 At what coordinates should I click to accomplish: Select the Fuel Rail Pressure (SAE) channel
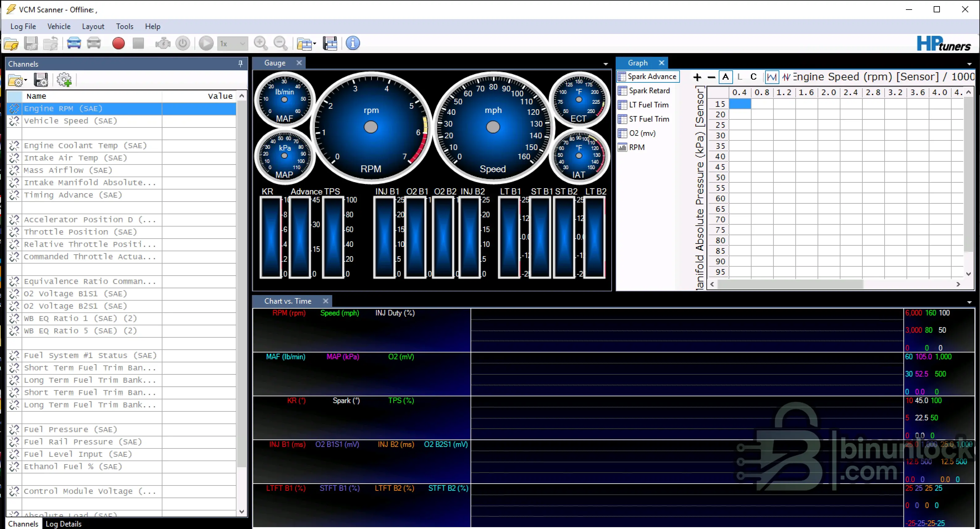point(121,442)
